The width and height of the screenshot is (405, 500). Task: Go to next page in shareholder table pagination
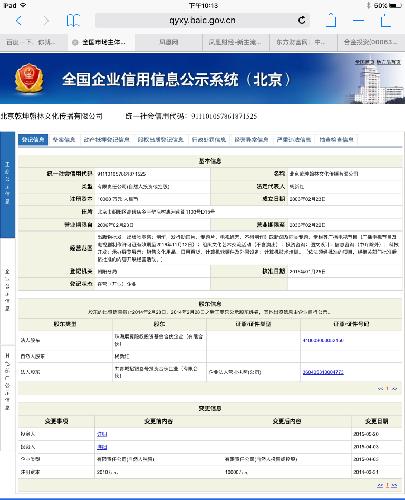coord(394,389)
